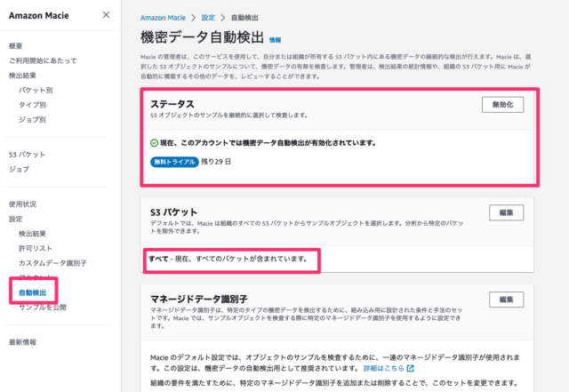The width and height of the screenshot is (569, 392).
Task: Click 編集 button in S3 バケット panel
Action: (506, 212)
